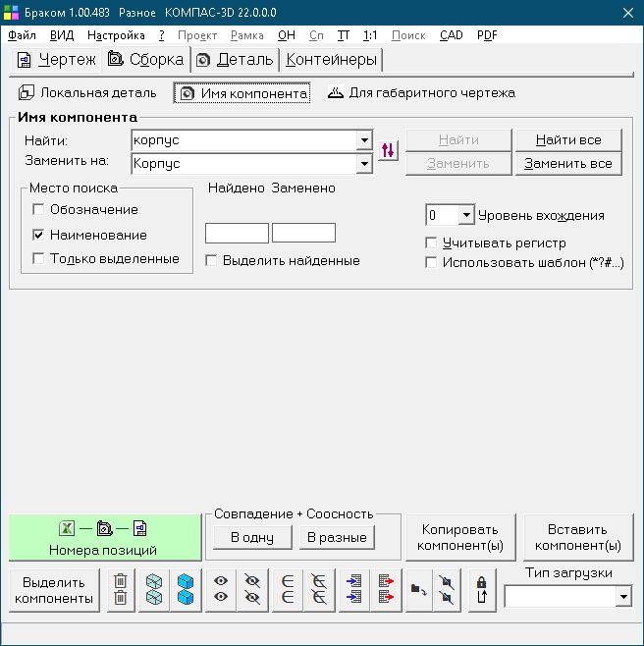Click the drawing sheet icon in Номера позиций
644x646 pixels.
(x=140, y=528)
